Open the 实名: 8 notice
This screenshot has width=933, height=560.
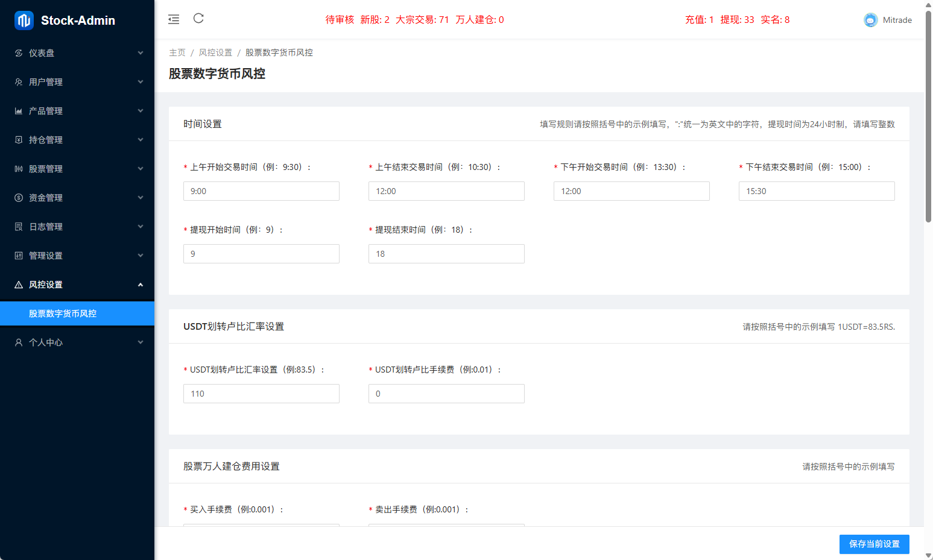pos(775,19)
